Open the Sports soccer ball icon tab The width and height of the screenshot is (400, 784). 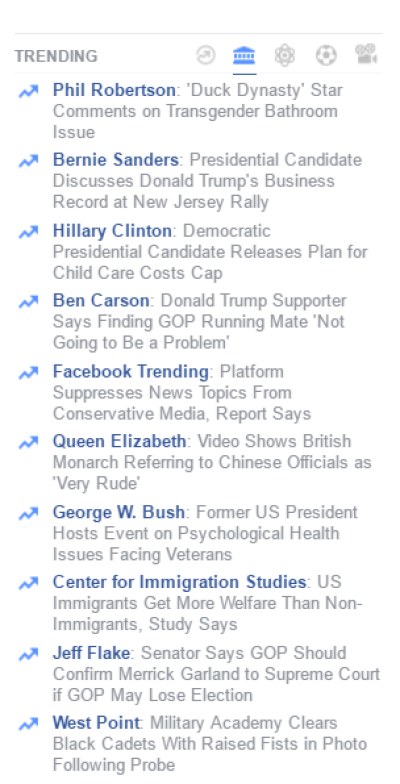326,56
